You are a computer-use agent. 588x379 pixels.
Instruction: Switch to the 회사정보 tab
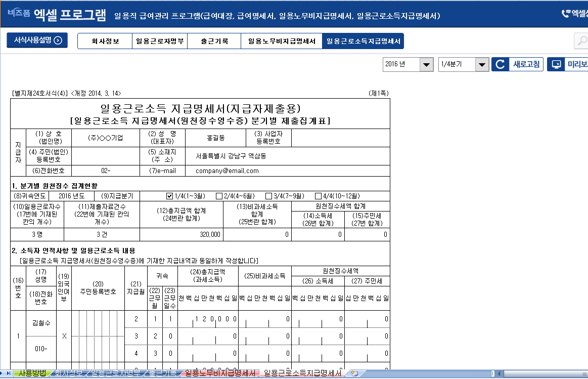click(x=105, y=41)
